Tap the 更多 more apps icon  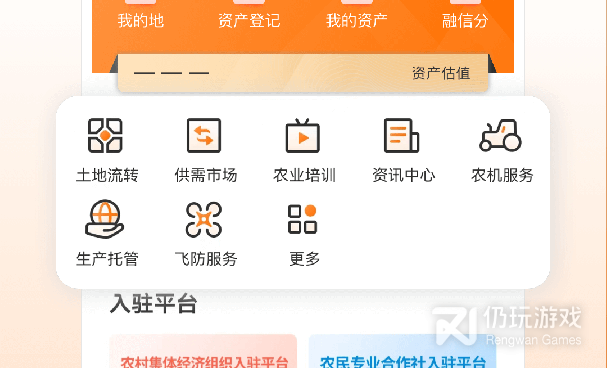click(x=302, y=219)
